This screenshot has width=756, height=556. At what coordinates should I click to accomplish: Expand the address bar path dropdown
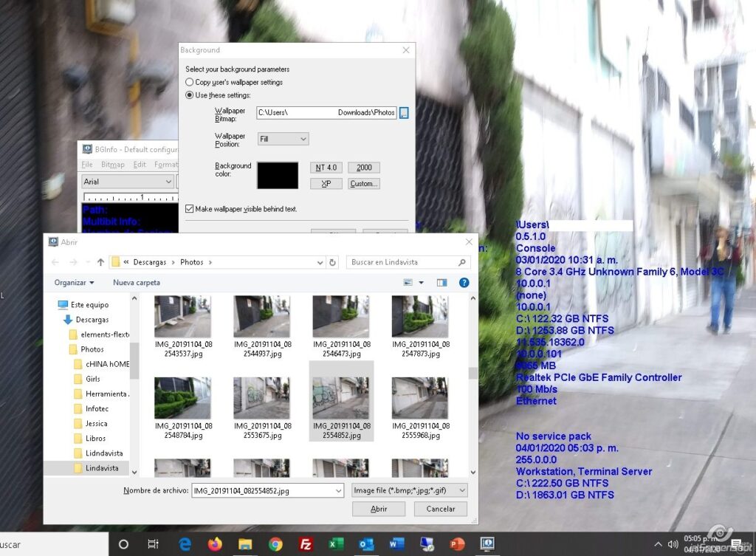click(320, 262)
